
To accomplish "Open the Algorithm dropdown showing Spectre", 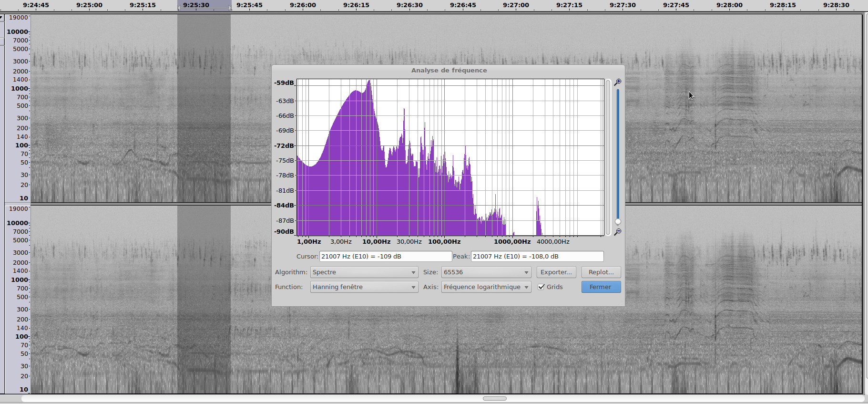I will pyautogui.click(x=364, y=272).
